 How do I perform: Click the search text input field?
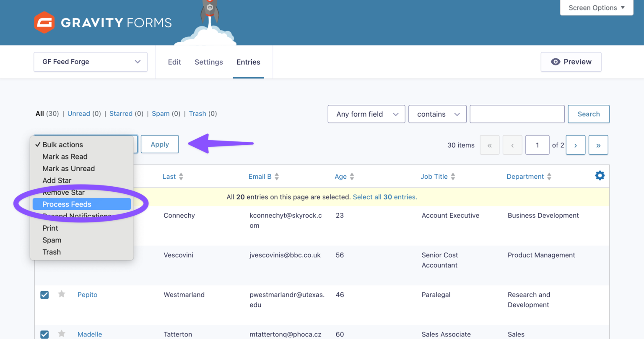click(x=517, y=114)
